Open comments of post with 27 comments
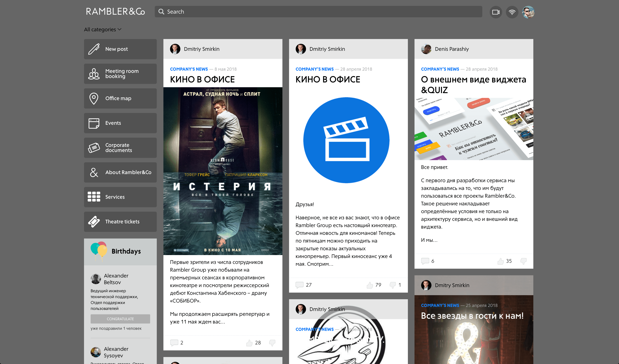Viewport: 619px width, 364px height. (299, 285)
